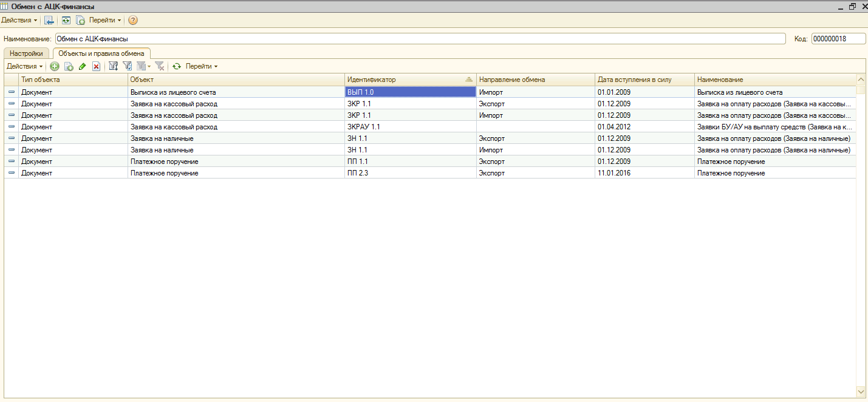Expand the table toolbar Перейти dropdown
The width and height of the screenshot is (868, 402).
201,66
